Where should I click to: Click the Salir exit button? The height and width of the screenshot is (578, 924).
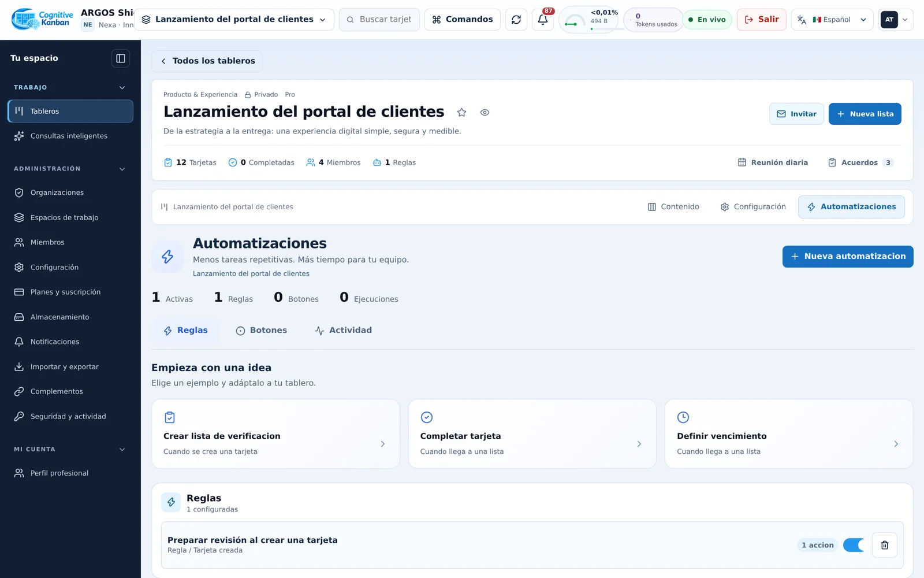point(762,20)
